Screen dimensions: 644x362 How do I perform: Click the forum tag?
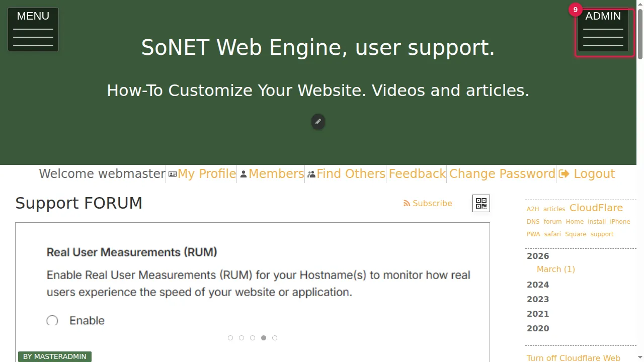click(x=552, y=222)
